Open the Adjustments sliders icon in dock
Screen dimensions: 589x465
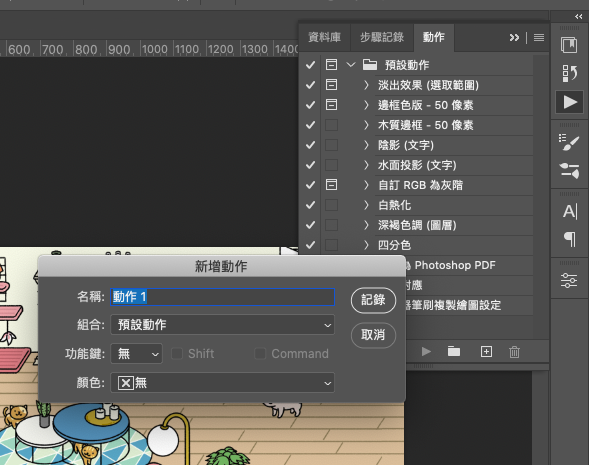(569, 280)
